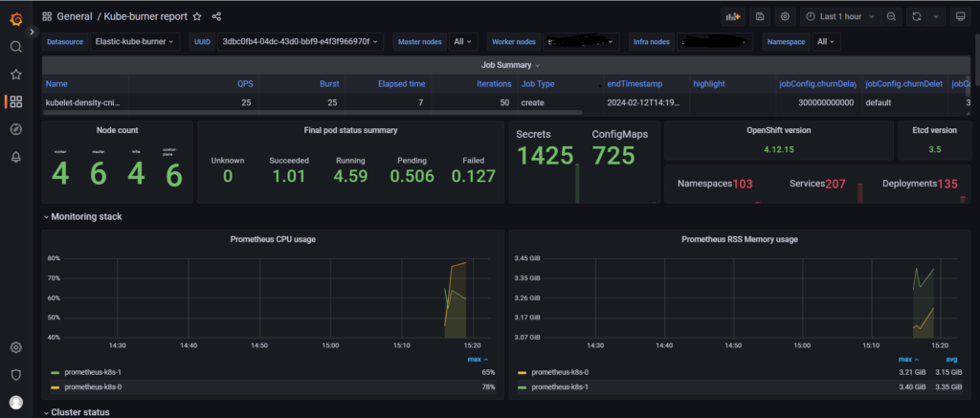Screen dimensions: 980x418
Task: Open dashboard settings gear in top bar
Action: tap(786, 17)
